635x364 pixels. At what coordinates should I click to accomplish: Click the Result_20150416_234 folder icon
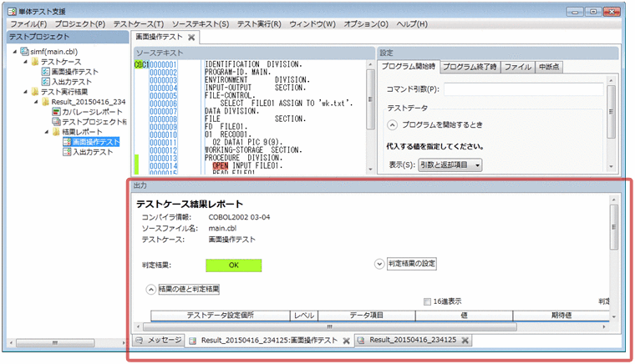click(x=46, y=102)
